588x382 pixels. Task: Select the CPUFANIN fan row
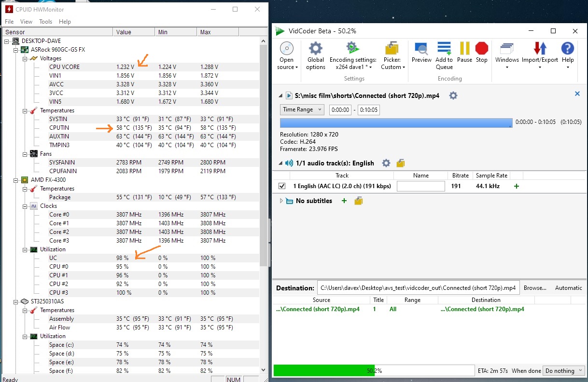tap(131, 171)
